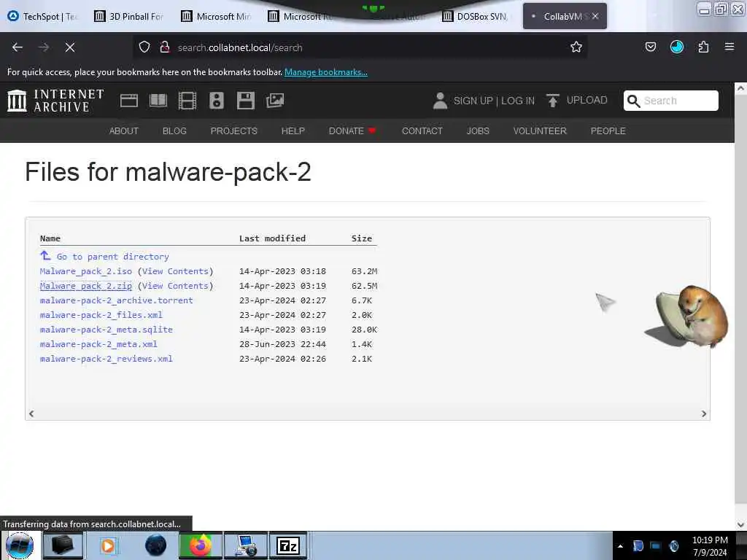The image size is (747, 560).
Task: View Contents of Malware_pack_2.iso
Action: click(175, 271)
